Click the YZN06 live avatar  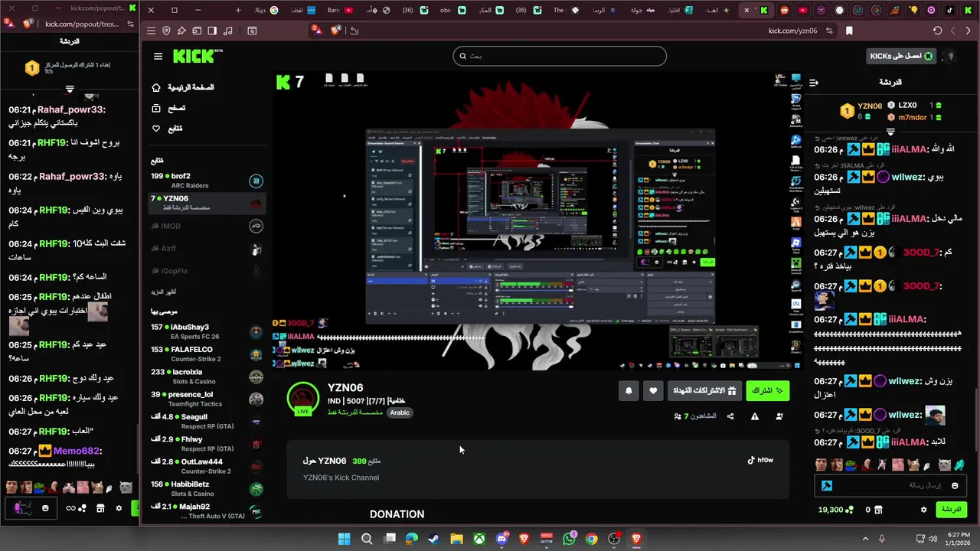[302, 399]
